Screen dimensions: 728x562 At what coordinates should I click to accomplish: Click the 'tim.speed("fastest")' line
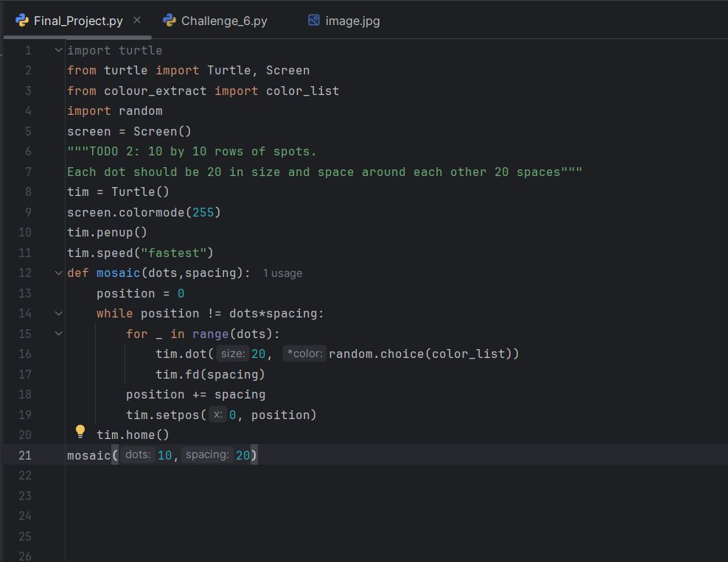pyautogui.click(x=140, y=253)
